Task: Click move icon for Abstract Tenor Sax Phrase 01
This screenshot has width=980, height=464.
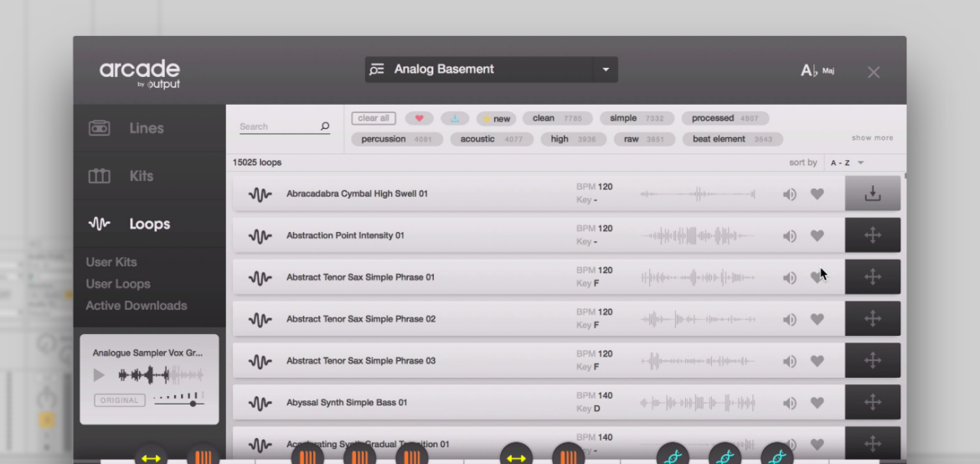Action: tap(873, 277)
